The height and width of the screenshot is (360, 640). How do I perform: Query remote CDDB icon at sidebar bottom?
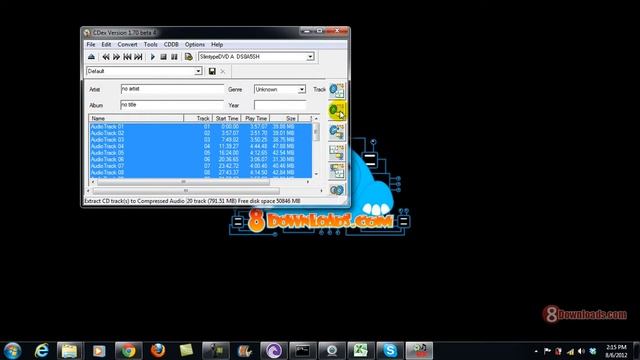337,190
